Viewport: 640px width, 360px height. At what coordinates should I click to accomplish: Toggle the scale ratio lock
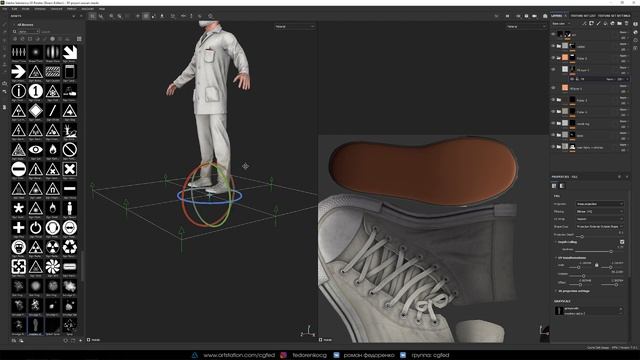pyautogui.click(x=596, y=265)
